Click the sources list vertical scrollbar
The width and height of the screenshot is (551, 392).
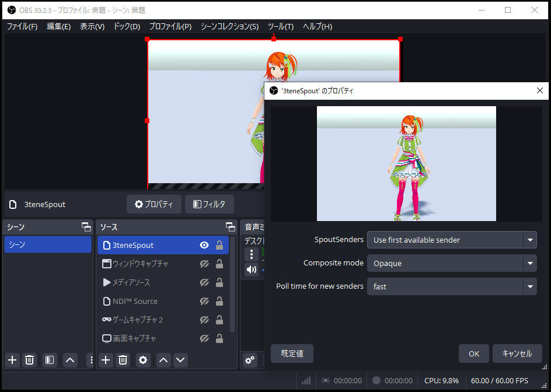232,284
